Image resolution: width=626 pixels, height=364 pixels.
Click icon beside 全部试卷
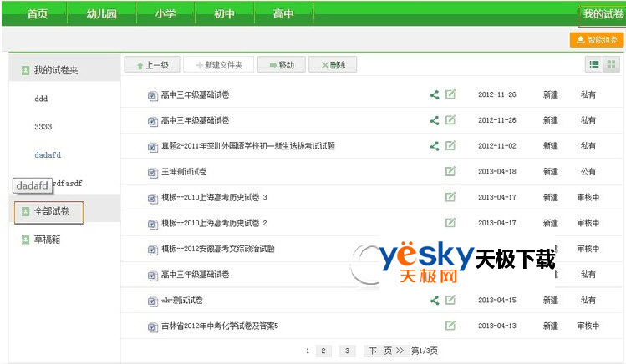25,211
